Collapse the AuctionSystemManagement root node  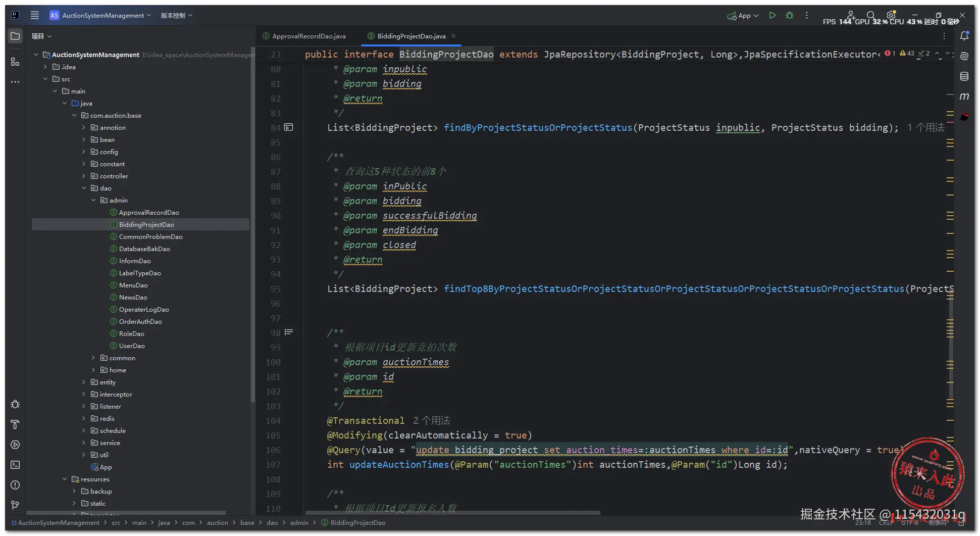(x=36, y=55)
